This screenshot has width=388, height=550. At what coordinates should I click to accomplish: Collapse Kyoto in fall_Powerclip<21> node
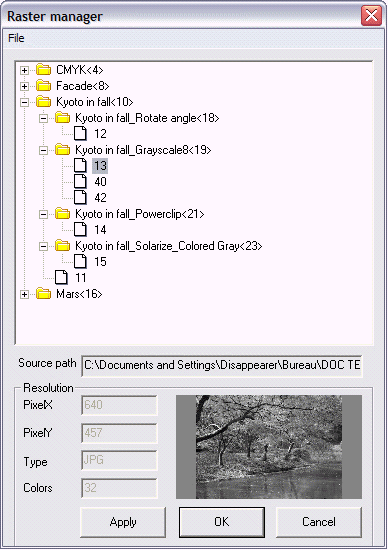[44, 214]
